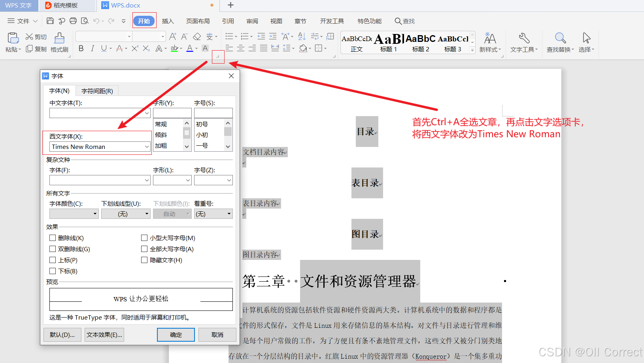Open underline style 下划线线型 dropdown

[x=126, y=214]
